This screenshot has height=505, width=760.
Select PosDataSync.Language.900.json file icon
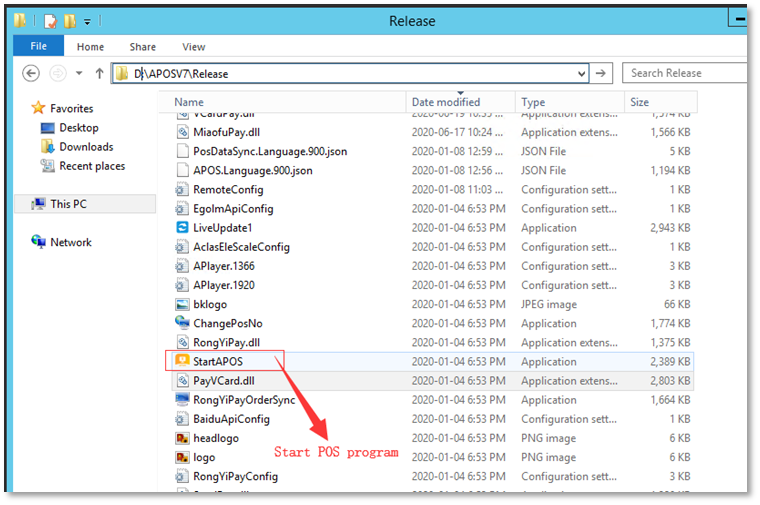point(182,151)
